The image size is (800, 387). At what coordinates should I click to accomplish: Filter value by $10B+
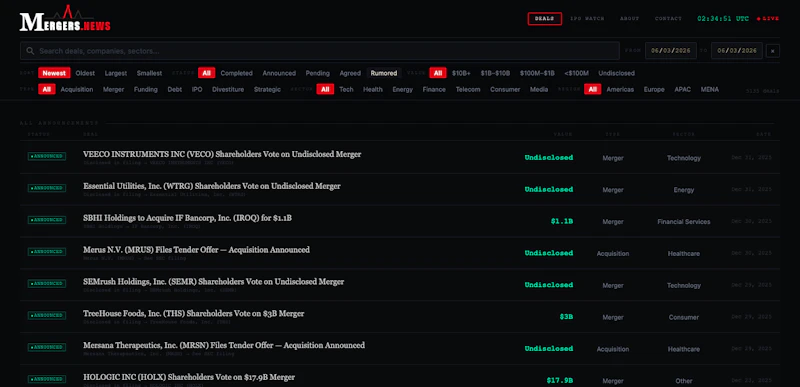tap(461, 73)
